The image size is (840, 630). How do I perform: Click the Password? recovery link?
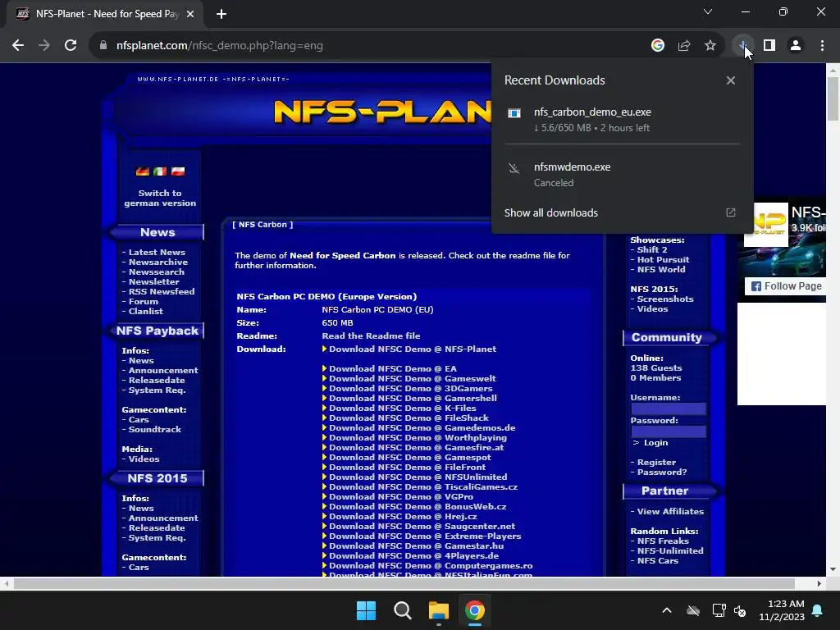click(x=662, y=472)
